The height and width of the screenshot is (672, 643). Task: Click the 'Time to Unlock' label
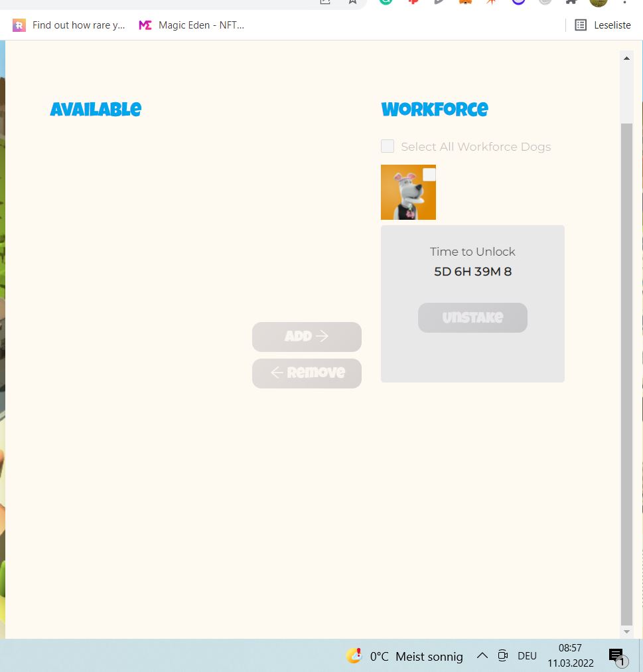(x=472, y=252)
